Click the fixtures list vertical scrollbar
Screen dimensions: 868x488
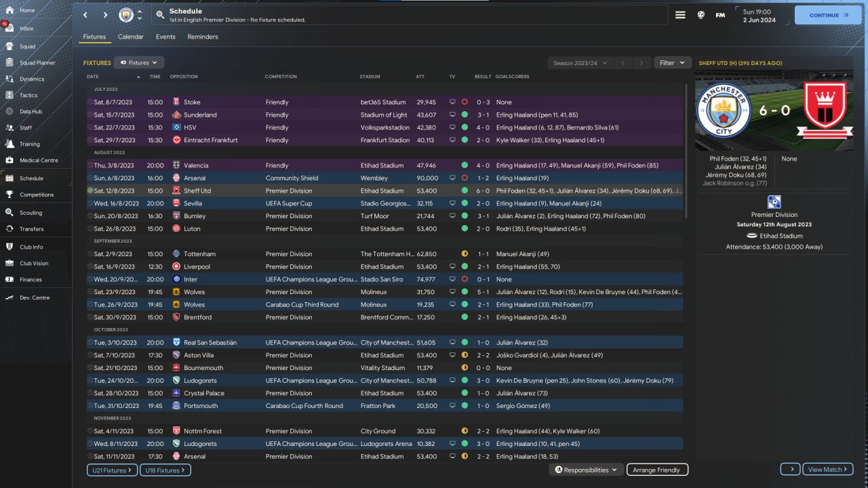686,150
